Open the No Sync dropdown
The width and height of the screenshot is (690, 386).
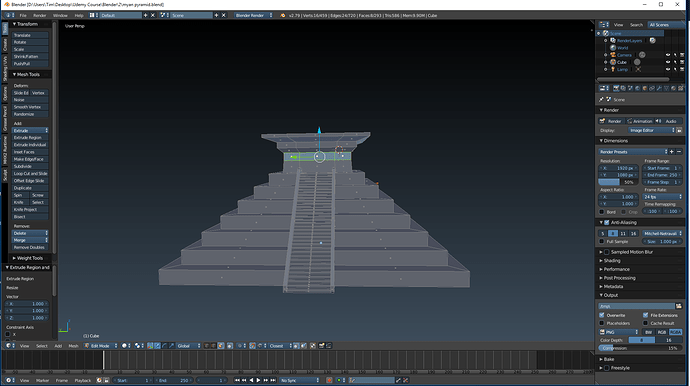(x=300, y=380)
